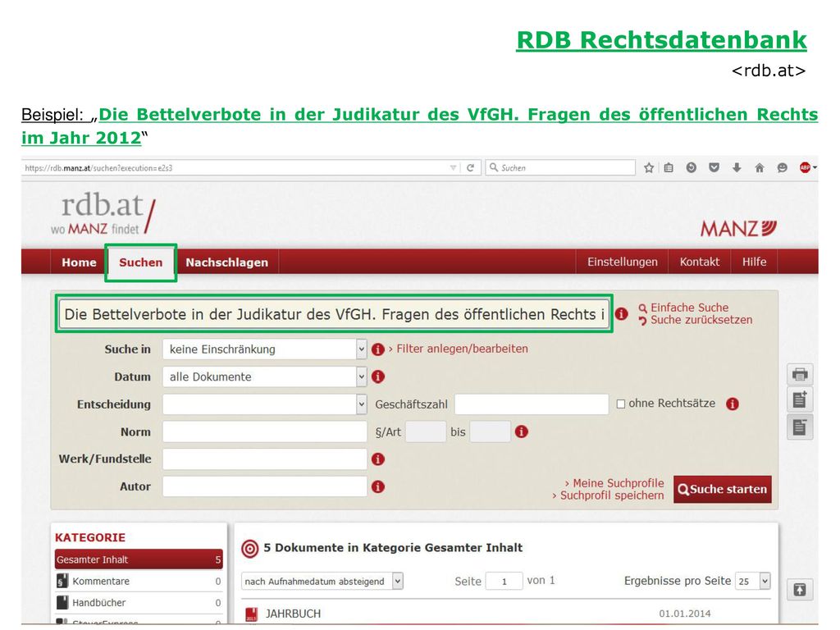
Task: Show info icon next to Datum
Action: click(x=377, y=377)
